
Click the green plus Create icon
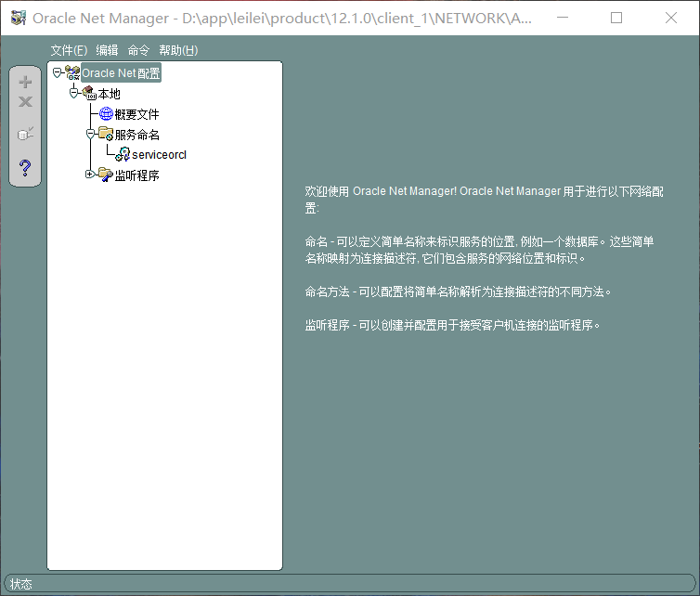[x=25, y=83]
